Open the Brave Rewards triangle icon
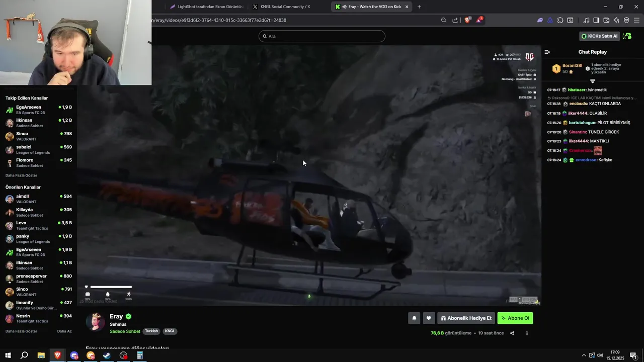The width and height of the screenshot is (644, 362). (x=479, y=20)
